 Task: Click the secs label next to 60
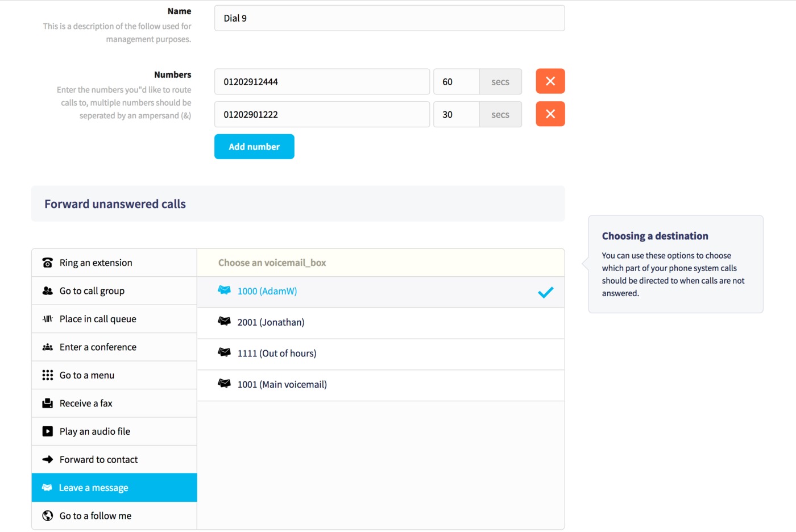(x=500, y=82)
